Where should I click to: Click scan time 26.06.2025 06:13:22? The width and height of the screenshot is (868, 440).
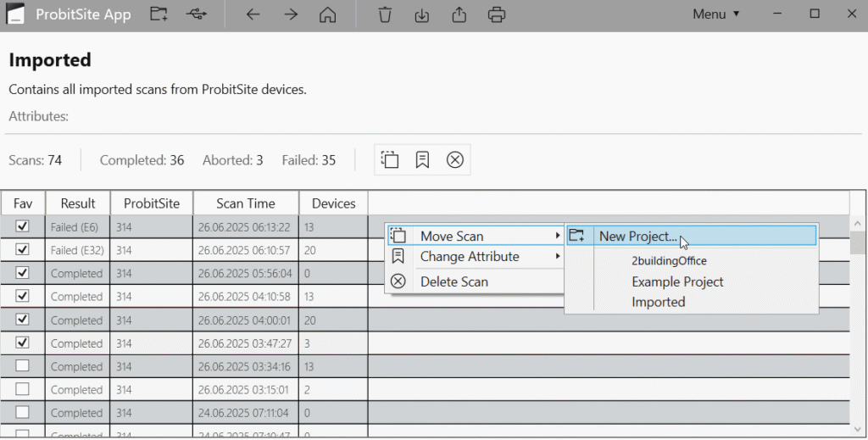click(x=244, y=227)
